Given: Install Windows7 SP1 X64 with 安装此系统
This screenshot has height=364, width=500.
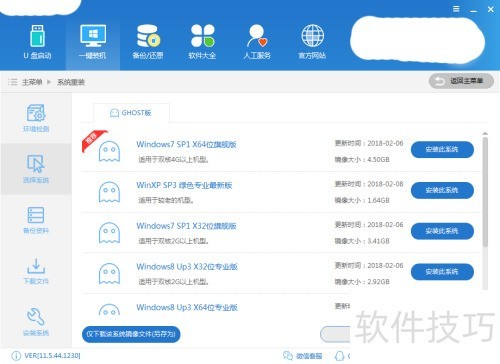Looking at the screenshot, I should (x=442, y=149).
